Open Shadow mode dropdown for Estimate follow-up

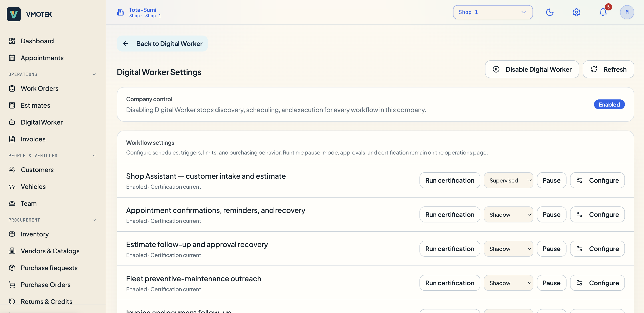509,249
